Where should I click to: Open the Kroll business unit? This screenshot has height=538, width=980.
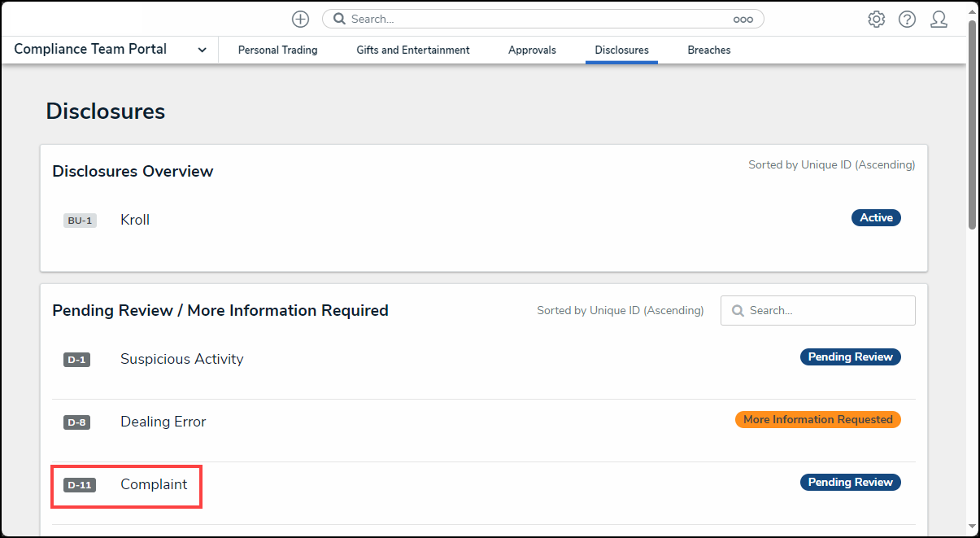(135, 220)
